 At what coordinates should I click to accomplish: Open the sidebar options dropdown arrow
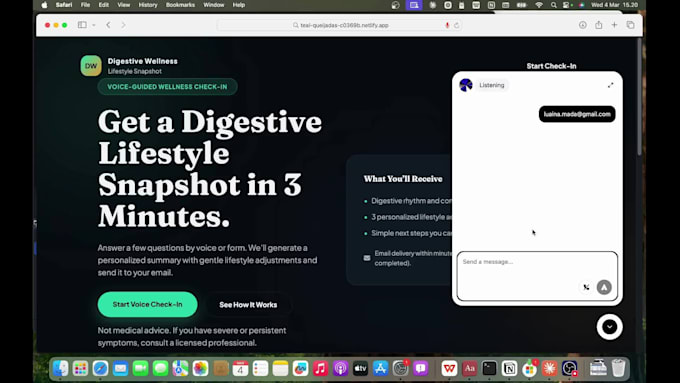(x=94, y=25)
